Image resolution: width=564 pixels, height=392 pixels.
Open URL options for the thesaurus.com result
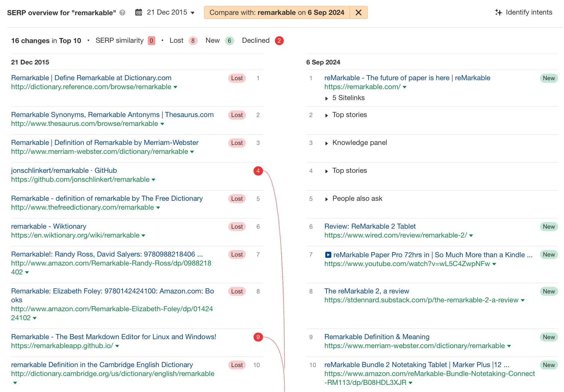click(x=162, y=124)
